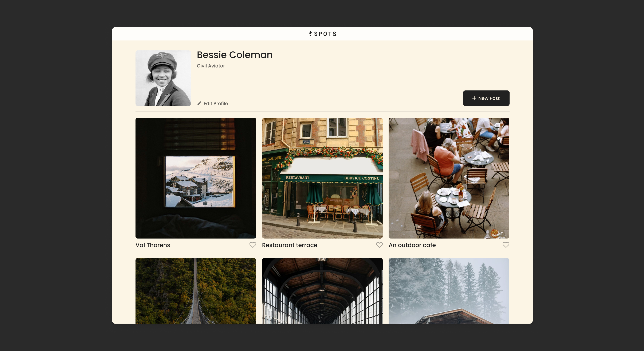Click the name Bessie Coleman
This screenshot has width=644, height=351.
235,55
